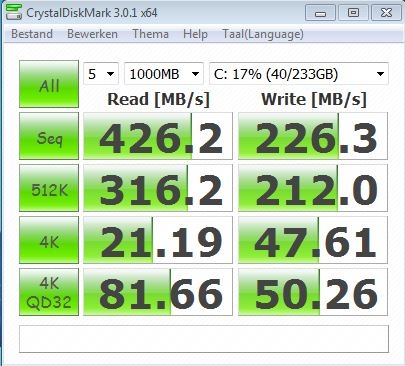This screenshot has height=366, width=405.
Task: Start the 4K random test
Action: point(49,240)
